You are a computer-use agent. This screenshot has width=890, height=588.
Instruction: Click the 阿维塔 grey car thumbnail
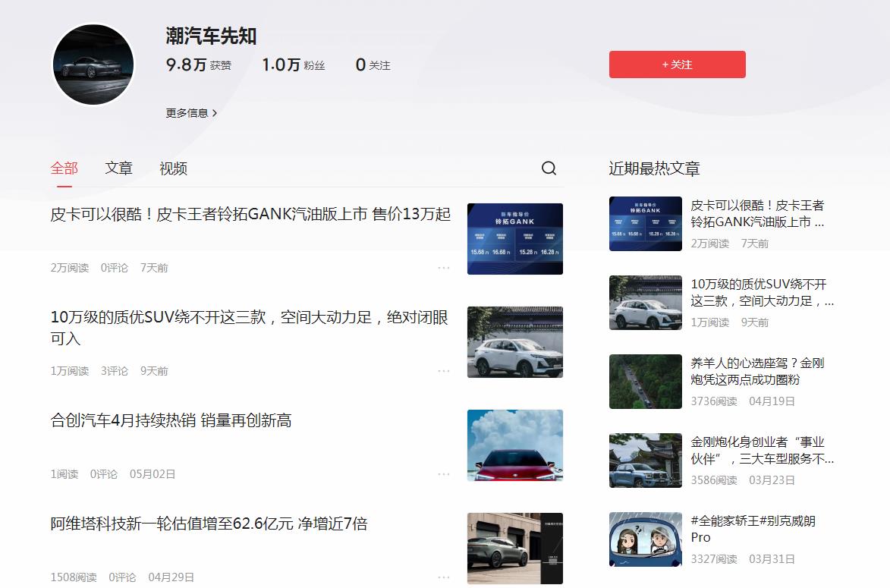pyautogui.click(x=515, y=549)
